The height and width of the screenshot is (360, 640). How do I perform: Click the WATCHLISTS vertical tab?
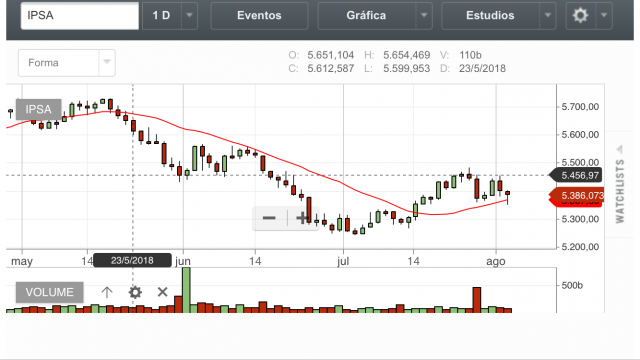pyautogui.click(x=620, y=191)
